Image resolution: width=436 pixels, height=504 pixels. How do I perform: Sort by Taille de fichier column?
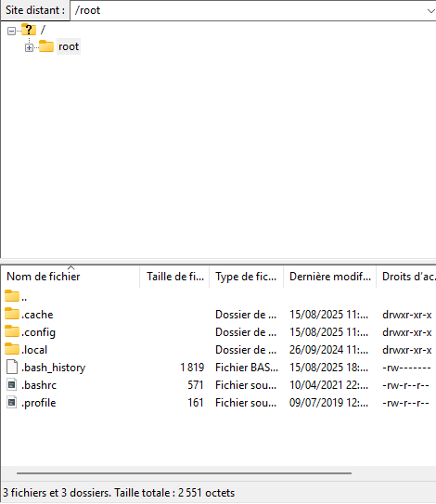tap(174, 277)
